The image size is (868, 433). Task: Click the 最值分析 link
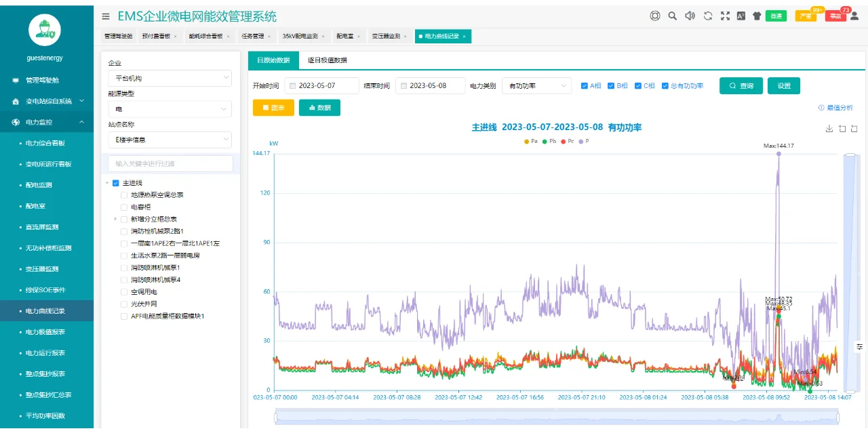tap(841, 108)
